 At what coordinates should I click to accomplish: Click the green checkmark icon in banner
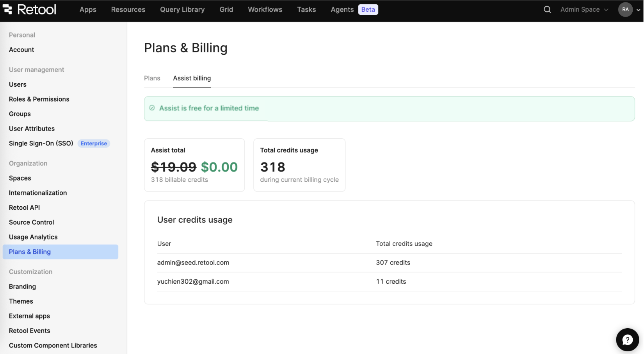click(152, 108)
